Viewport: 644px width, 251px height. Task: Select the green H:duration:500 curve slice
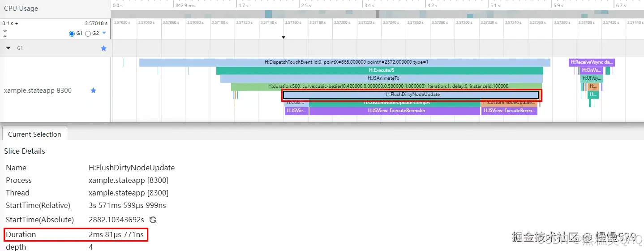[386, 86]
